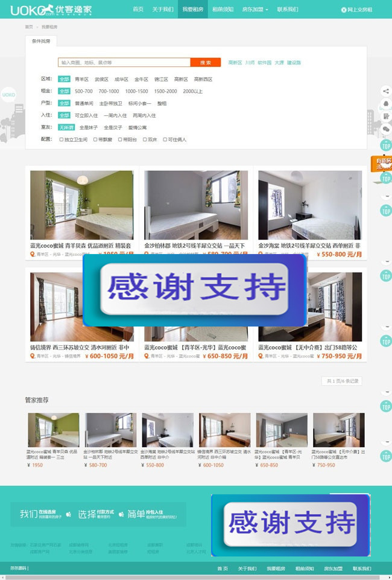Click the WeChat chat icon in sidebar
The width and height of the screenshot is (392, 580).
[386, 129]
